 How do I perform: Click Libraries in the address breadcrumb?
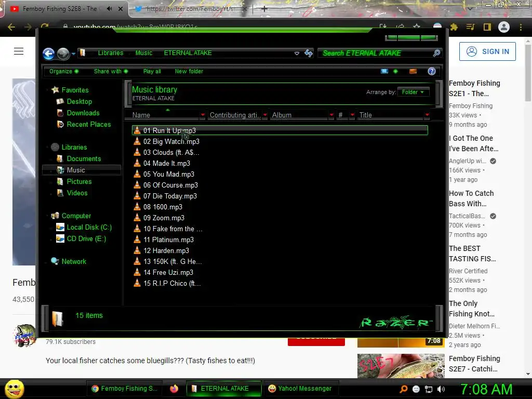[111, 53]
